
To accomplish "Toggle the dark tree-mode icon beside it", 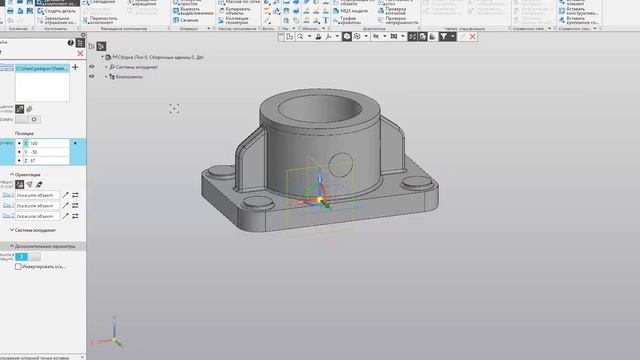I will click(x=101, y=47).
